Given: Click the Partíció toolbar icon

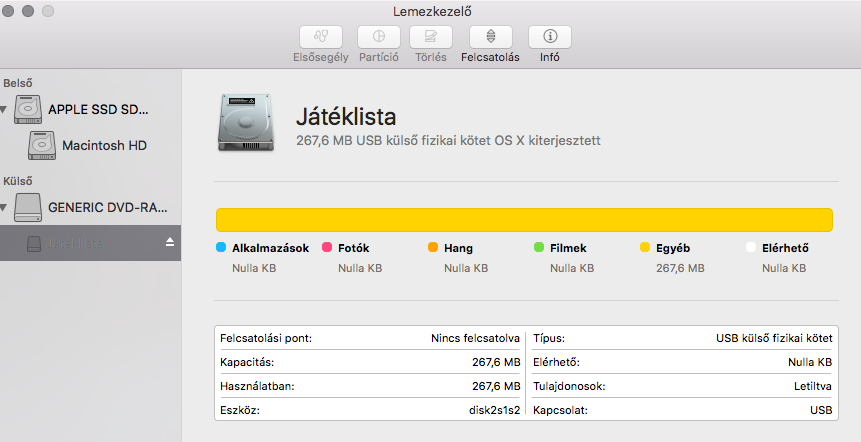Looking at the screenshot, I should pos(379,37).
